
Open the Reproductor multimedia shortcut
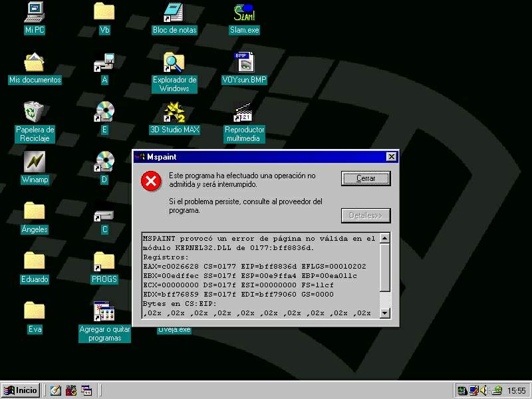[x=244, y=113]
